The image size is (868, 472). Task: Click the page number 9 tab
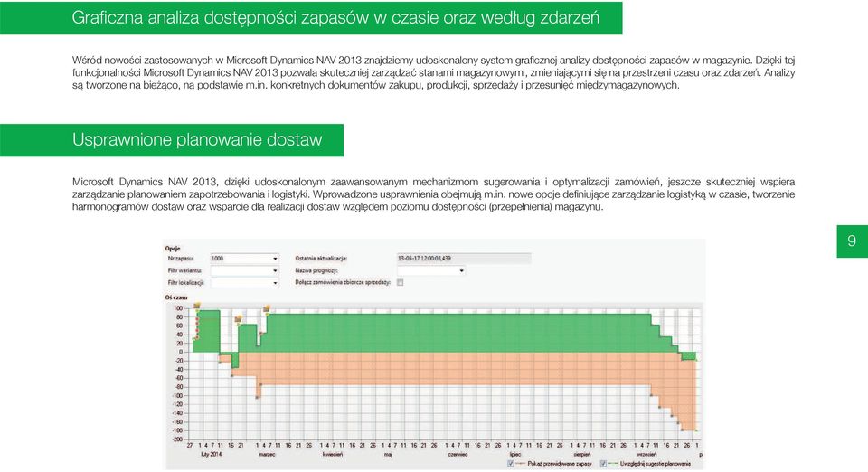(x=852, y=241)
